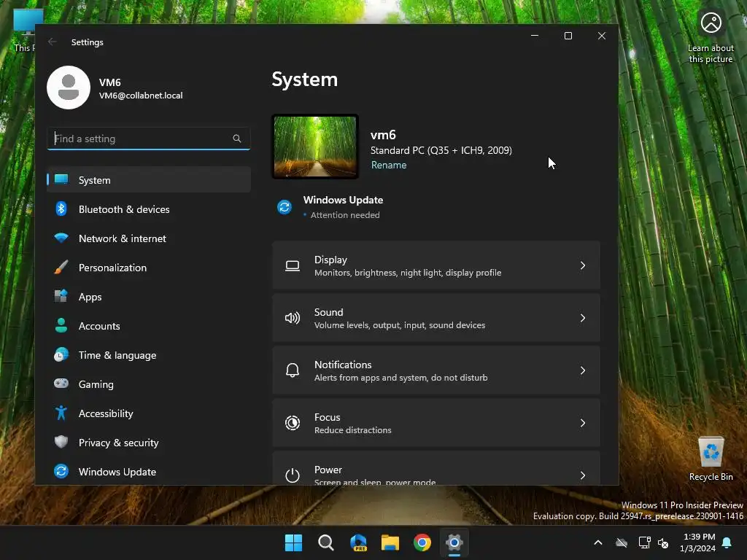Click the Privacy & security shield icon
The width and height of the screenshot is (747, 560).
[x=61, y=442]
